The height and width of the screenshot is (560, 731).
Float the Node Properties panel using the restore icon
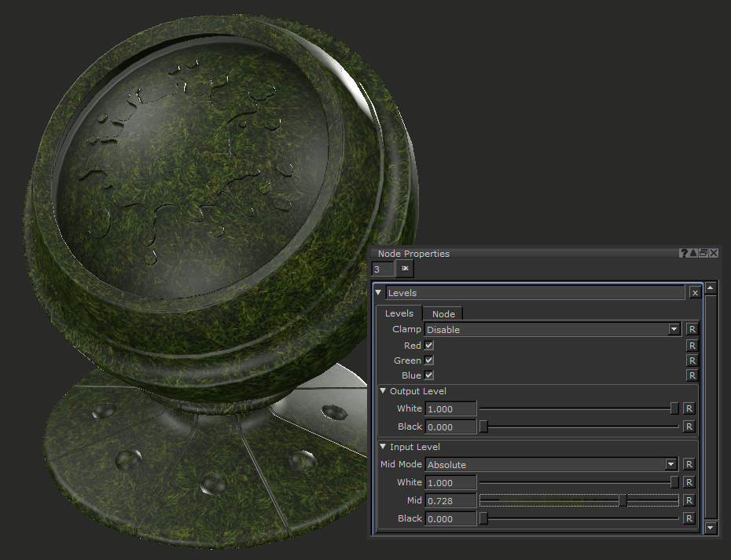(703, 254)
